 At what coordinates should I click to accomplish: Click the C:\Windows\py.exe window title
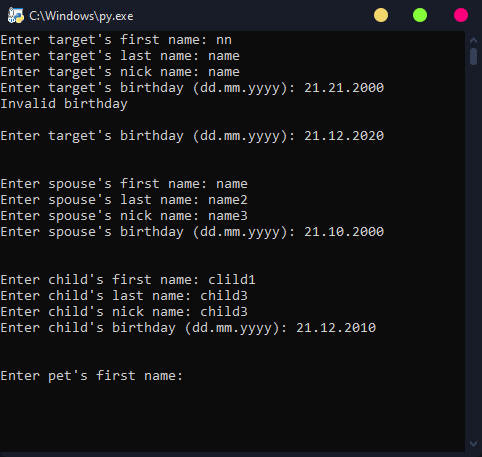(x=81, y=16)
